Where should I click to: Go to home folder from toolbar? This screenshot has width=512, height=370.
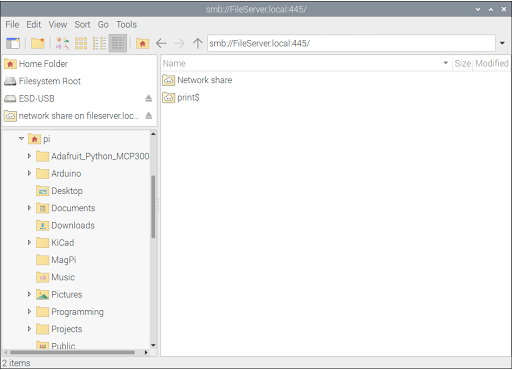coord(142,43)
